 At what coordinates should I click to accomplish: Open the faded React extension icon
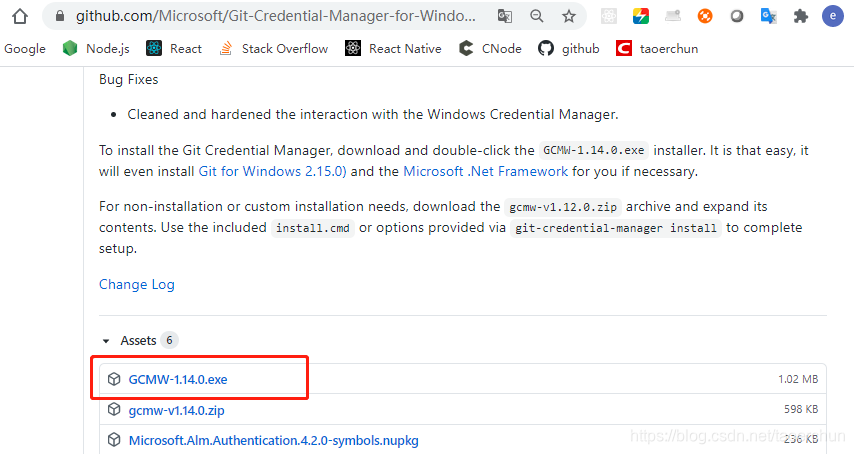(x=609, y=16)
